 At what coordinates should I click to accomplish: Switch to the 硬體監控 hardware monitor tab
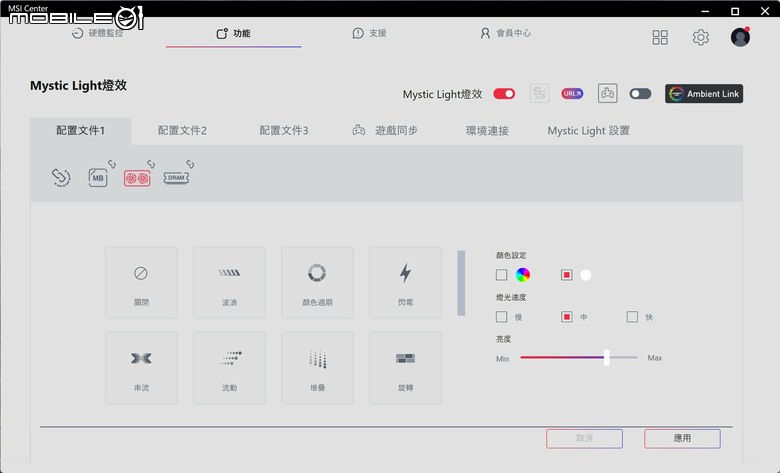(98, 33)
